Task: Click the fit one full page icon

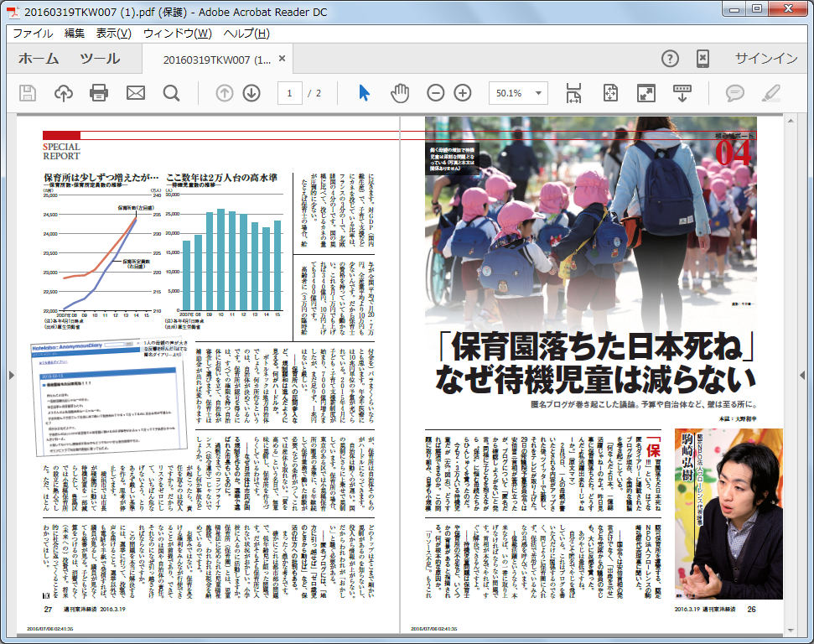Action: point(610,93)
